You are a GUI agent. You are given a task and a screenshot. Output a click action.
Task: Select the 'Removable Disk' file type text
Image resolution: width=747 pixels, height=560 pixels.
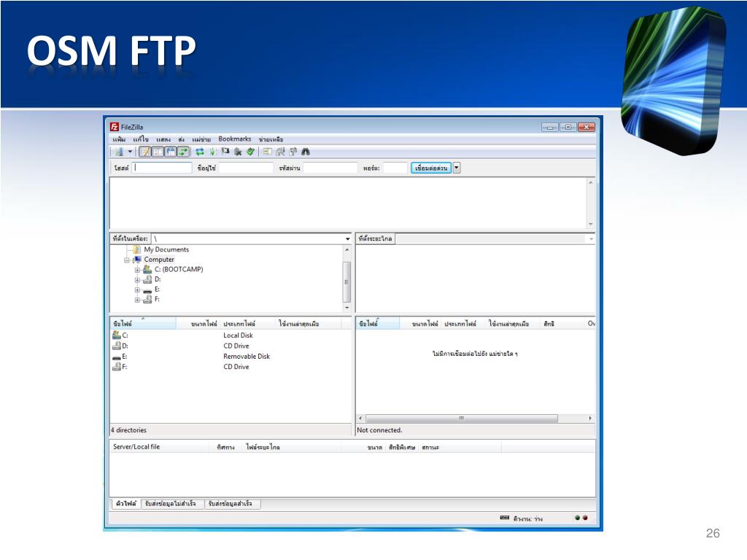(247, 356)
